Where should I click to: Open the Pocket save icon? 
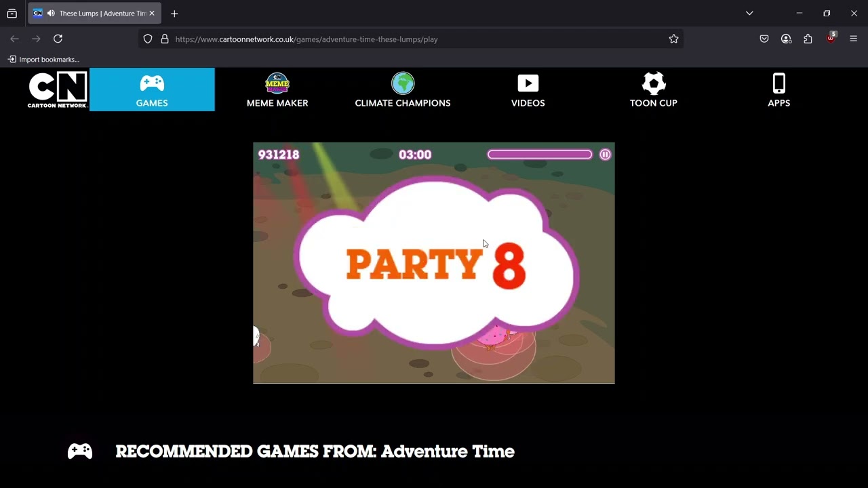(764, 39)
